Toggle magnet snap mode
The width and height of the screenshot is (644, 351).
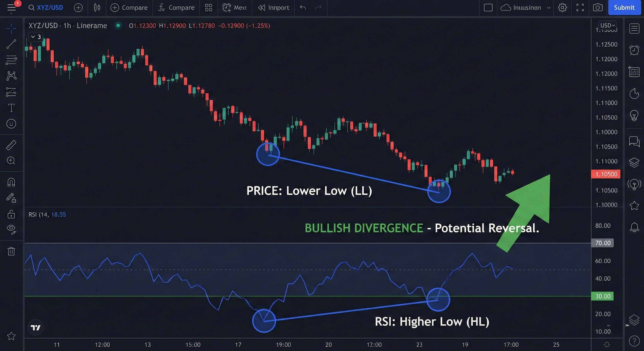pyautogui.click(x=11, y=182)
